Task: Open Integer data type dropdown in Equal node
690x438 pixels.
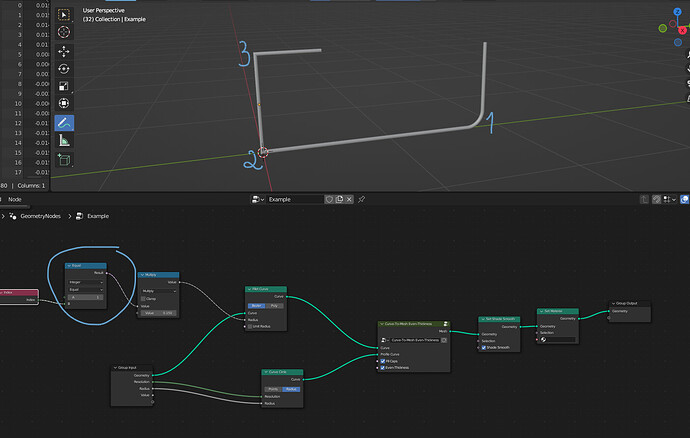Action: 85,282
